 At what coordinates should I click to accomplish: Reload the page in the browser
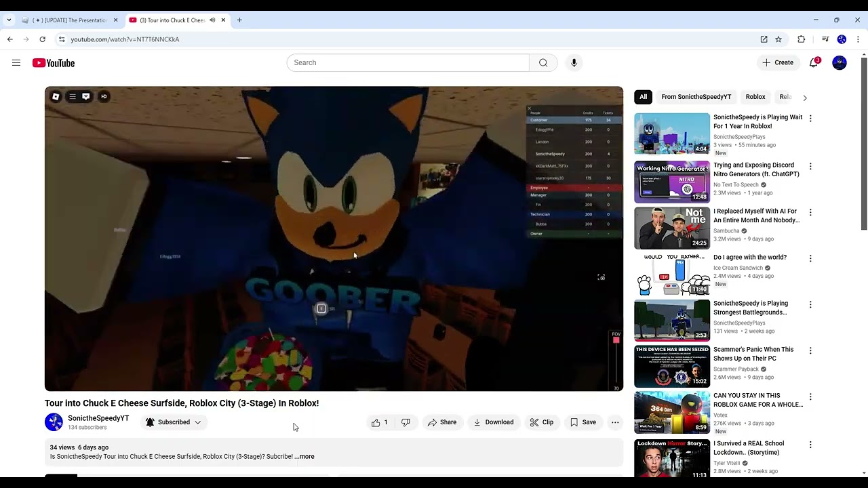point(42,39)
